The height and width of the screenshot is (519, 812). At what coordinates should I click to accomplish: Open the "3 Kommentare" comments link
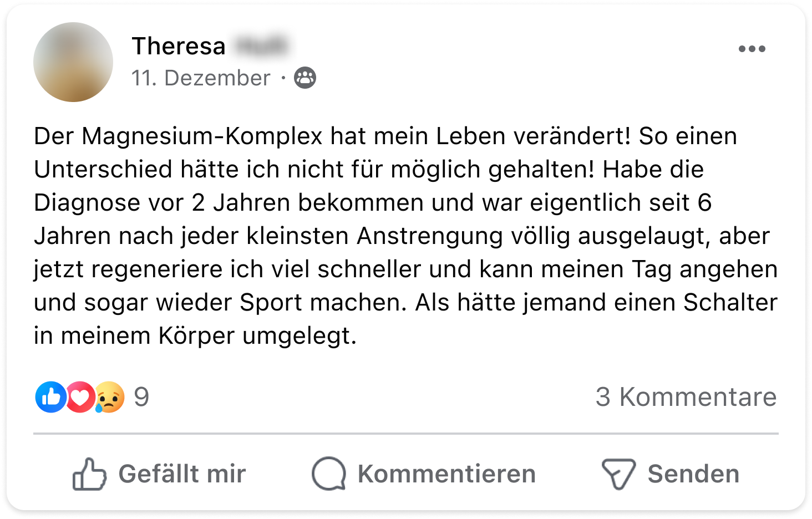coord(686,397)
